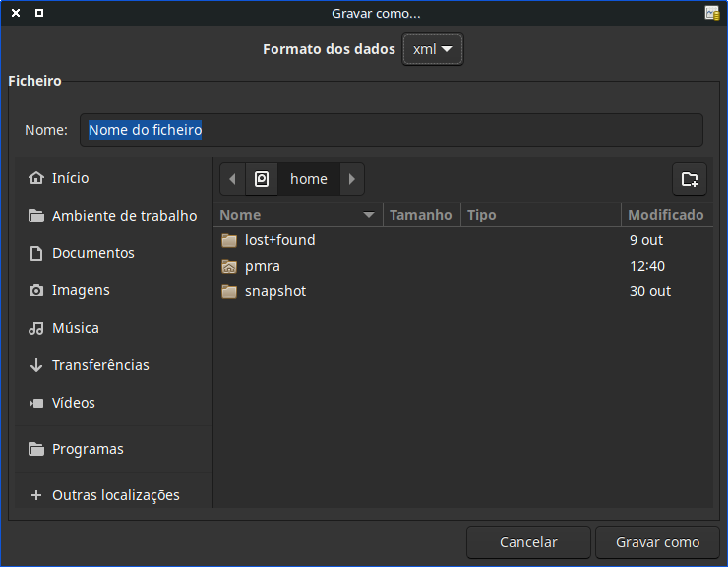Viewport: 728px width, 567px height.
Task: Click the Programas folder icon
Action: [x=36, y=449]
